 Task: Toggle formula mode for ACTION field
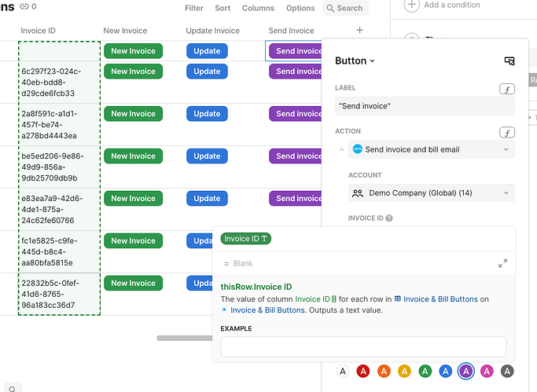coord(507,133)
